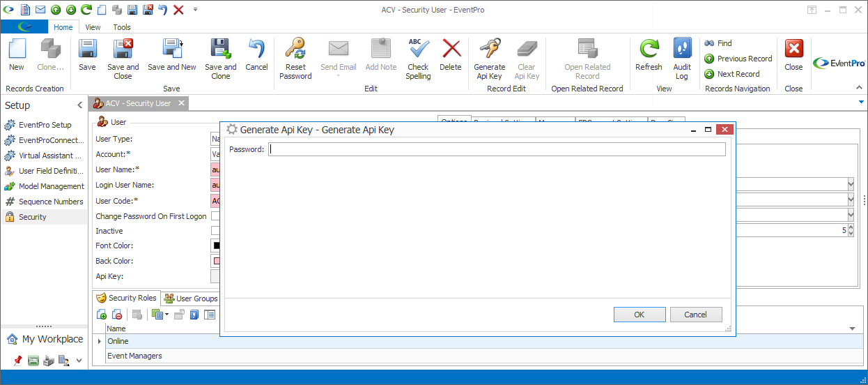Select EventPro Setup in navigation

(x=45, y=125)
